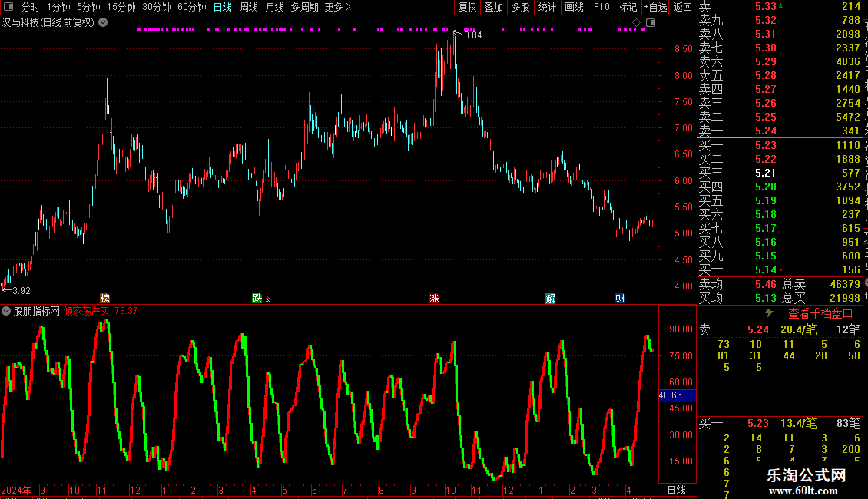Open the 多周期 multi-period view
The image size is (868, 499).
point(304,7)
